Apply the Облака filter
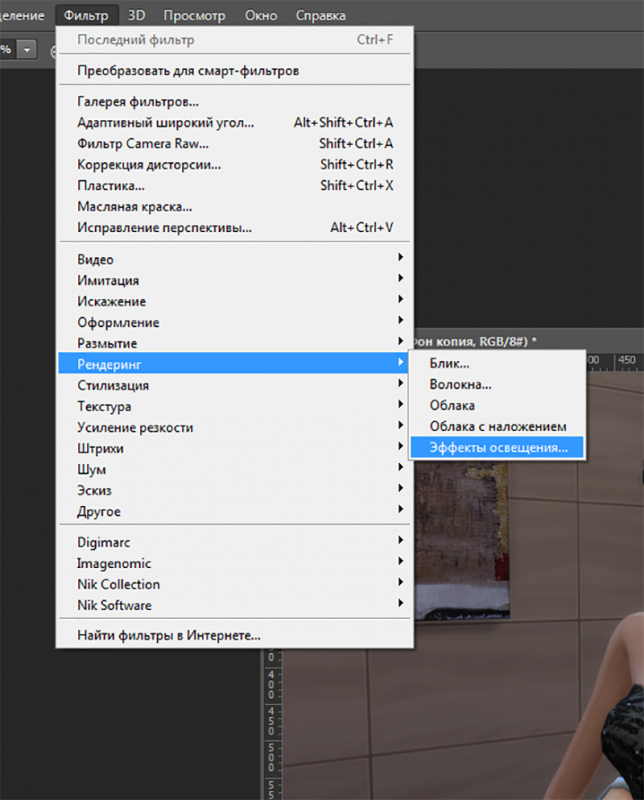This screenshot has height=800, width=644. pyautogui.click(x=498, y=405)
